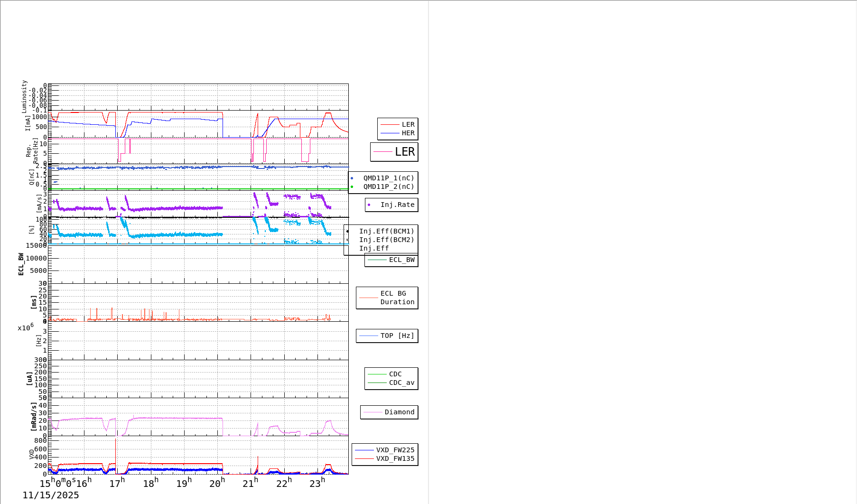Click the red LER entry beside HER
The image size is (857, 504).
click(x=398, y=124)
